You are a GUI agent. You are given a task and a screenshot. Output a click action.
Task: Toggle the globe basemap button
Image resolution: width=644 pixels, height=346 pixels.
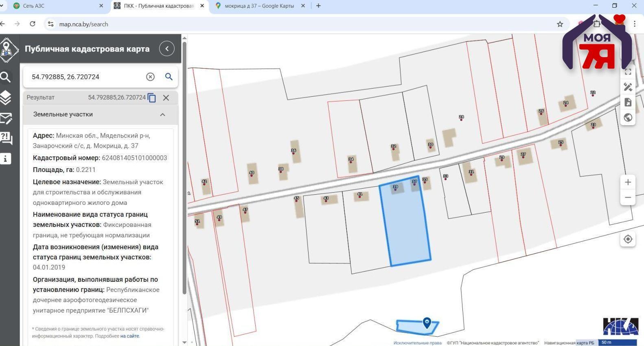[x=628, y=118]
